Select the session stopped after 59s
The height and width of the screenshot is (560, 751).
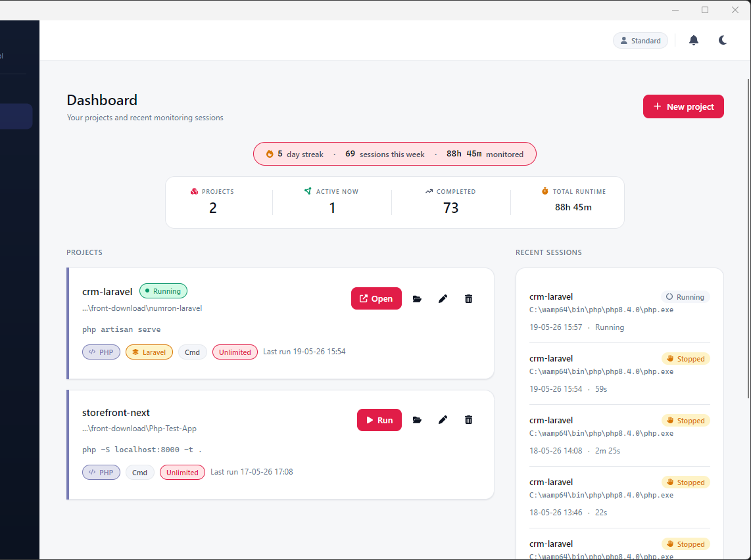(x=619, y=373)
